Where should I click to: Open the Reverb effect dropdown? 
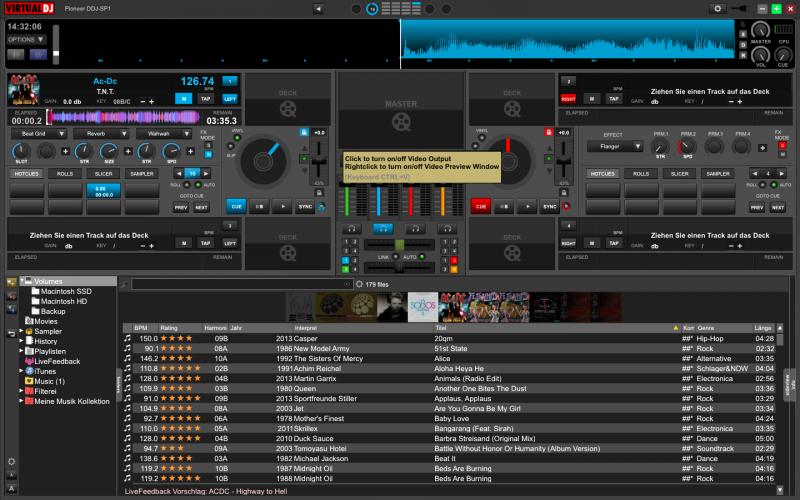[102, 134]
